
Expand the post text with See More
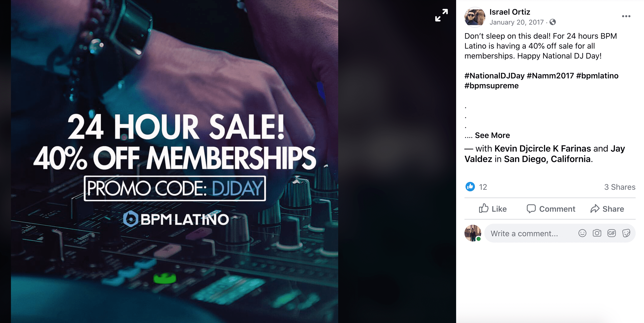coord(492,135)
